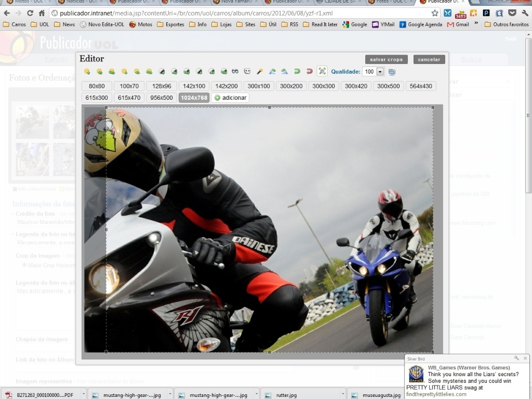Select the 1024x768 crop size
The width and height of the screenshot is (532, 399).
click(194, 98)
